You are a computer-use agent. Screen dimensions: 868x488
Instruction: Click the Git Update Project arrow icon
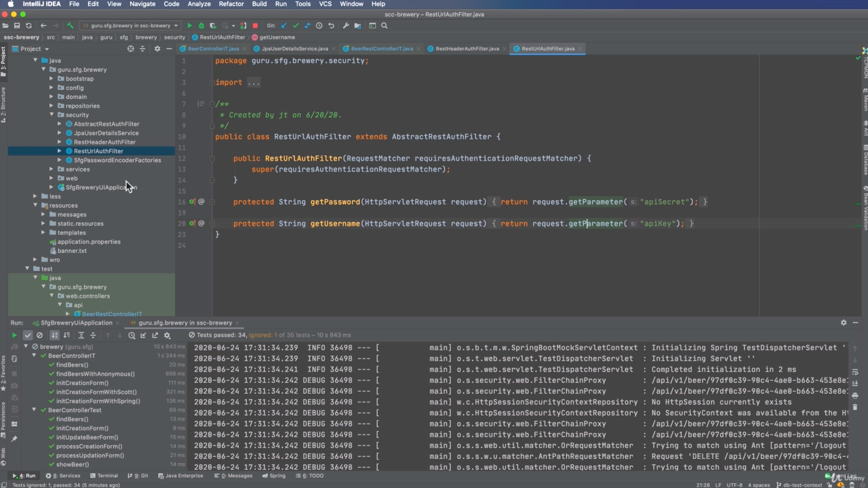click(283, 26)
